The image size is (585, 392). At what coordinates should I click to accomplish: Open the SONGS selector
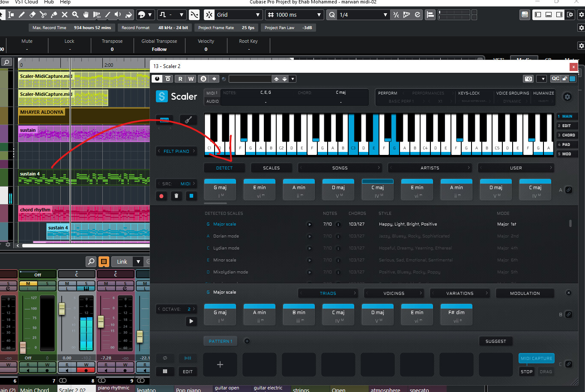(340, 168)
